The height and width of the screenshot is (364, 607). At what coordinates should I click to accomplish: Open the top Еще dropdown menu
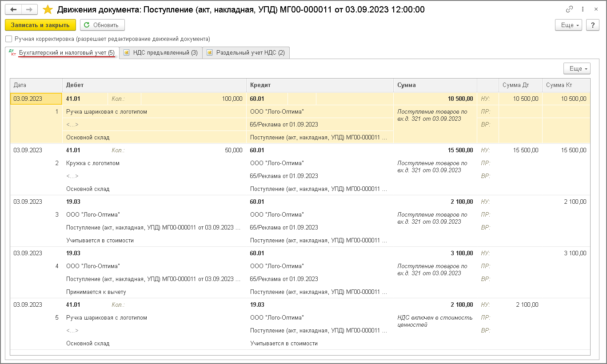569,25
